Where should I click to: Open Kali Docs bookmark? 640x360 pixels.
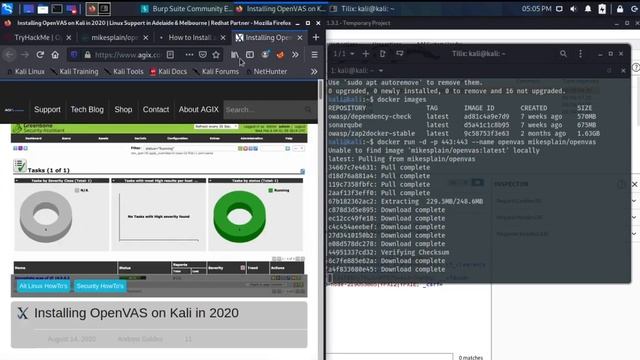[168, 71]
